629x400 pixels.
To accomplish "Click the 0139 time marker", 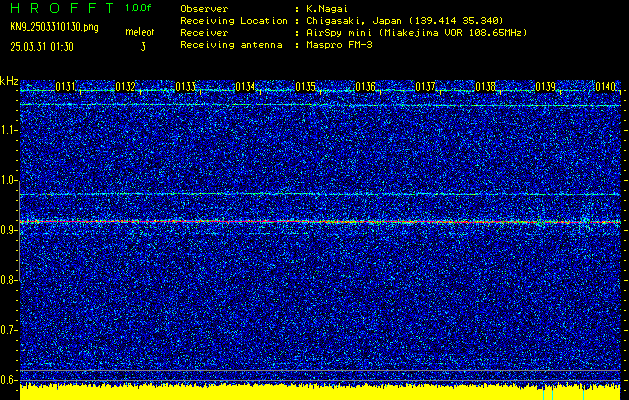I will click(546, 86).
